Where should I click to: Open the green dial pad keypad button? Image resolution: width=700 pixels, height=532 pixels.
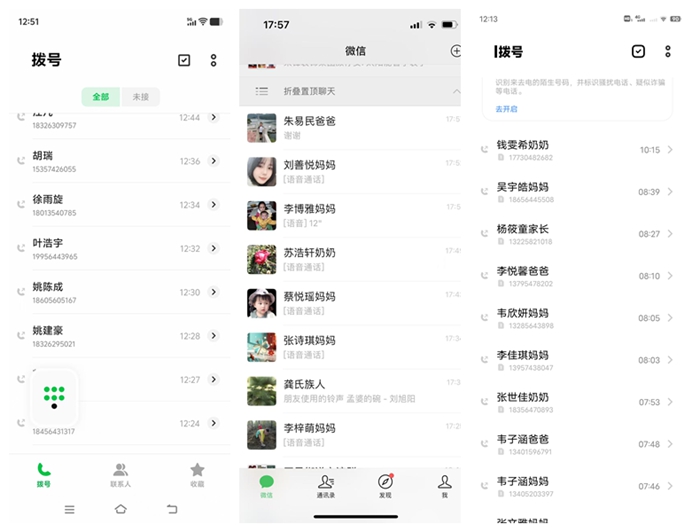point(54,397)
